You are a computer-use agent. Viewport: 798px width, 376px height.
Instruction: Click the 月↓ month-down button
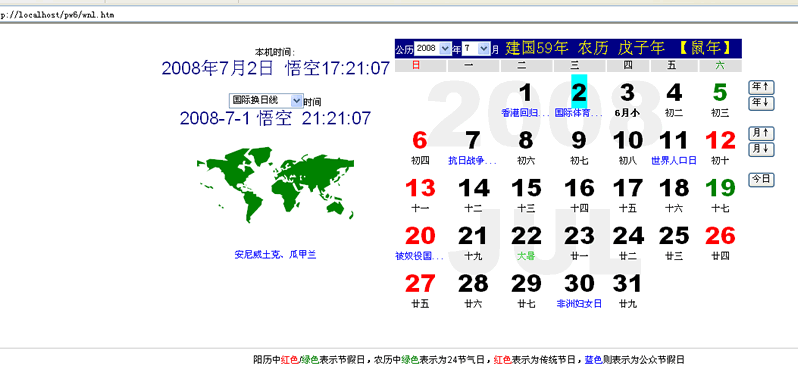pyautogui.click(x=761, y=150)
